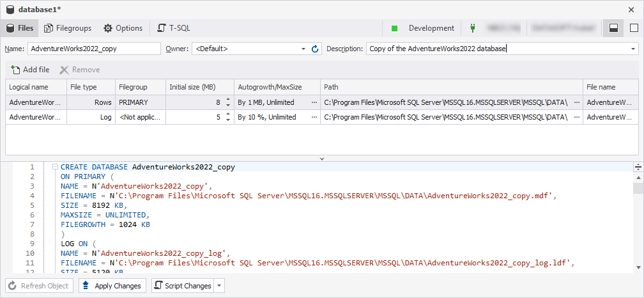Click the editor split handle icon

click(638, 167)
